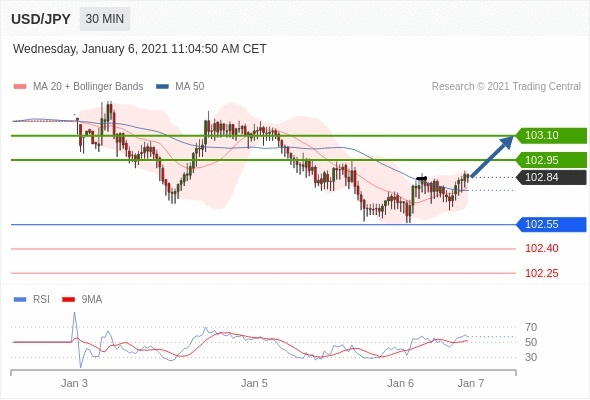Click the black marker on the chart
This screenshot has width=590, height=400.
click(421, 178)
